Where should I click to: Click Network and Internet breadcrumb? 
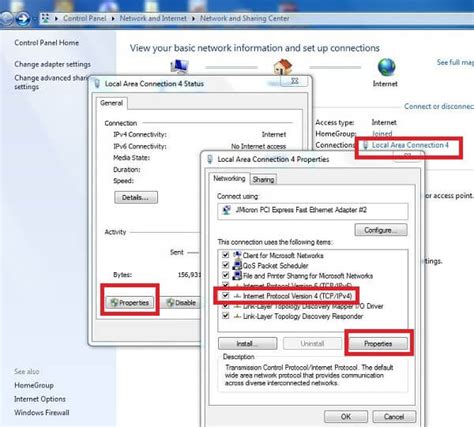tap(153, 19)
